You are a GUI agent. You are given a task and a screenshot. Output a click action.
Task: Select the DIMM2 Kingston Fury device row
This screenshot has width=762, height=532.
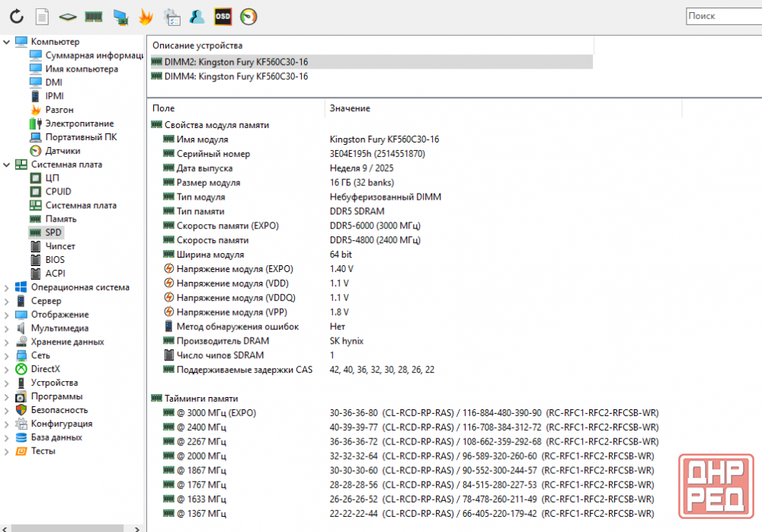pyautogui.click(x=370, y=62)
